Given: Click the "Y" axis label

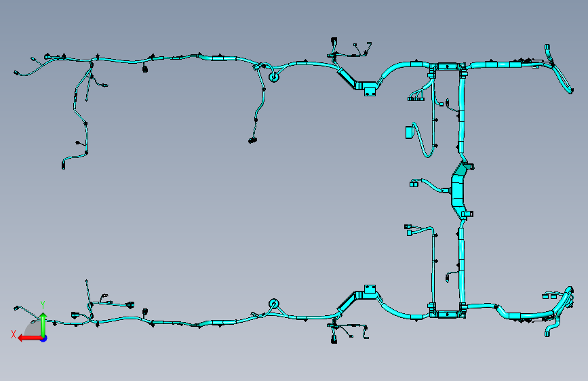Looking at the screenshot, I should pyautogui.click(x=43, y=305).
